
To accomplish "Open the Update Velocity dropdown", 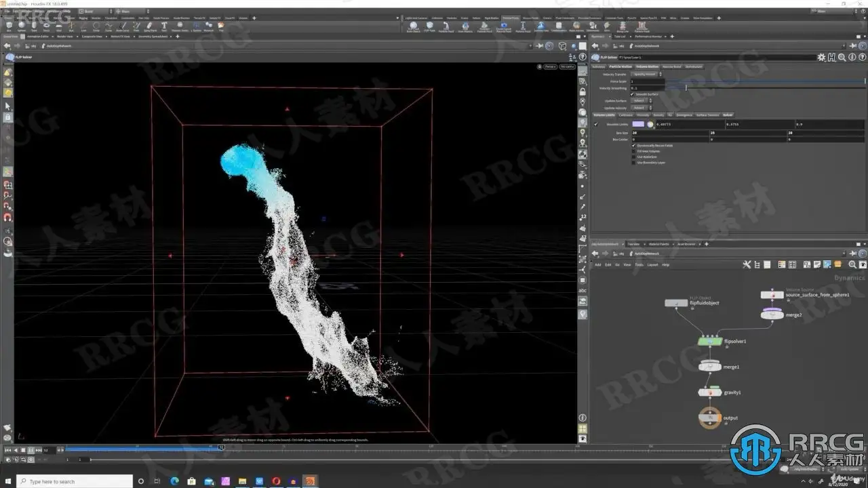I will click(x=642, y=107).
